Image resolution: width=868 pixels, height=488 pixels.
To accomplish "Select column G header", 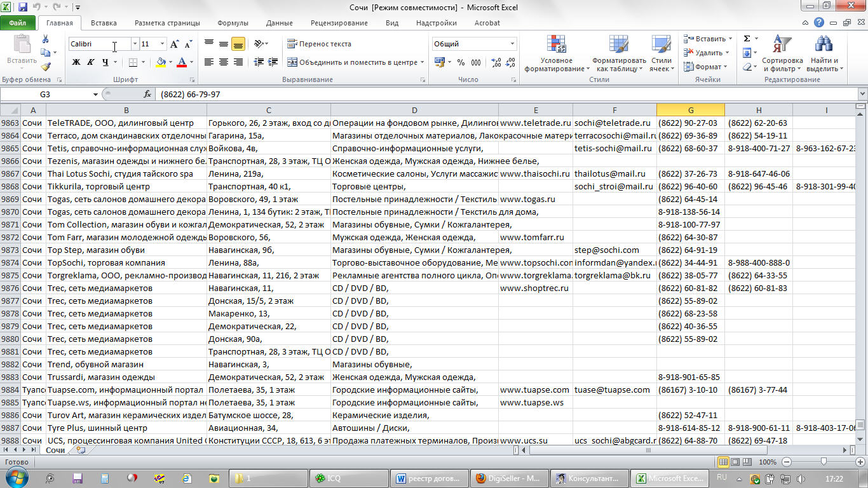I will (x=691, y=111).
